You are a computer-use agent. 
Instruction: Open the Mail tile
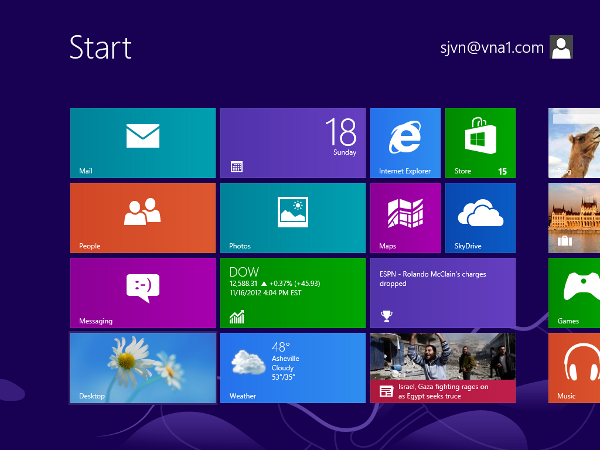(x=143, y=143)
